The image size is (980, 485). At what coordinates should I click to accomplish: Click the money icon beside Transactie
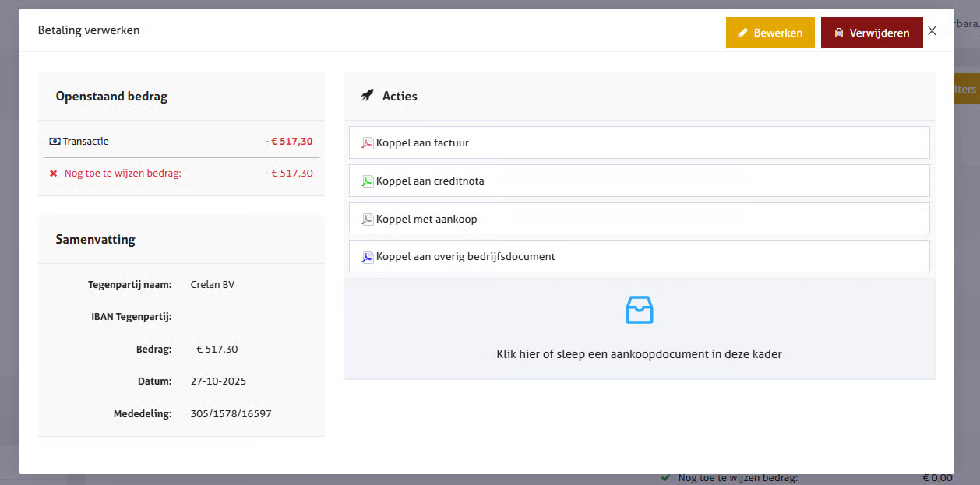55,142
